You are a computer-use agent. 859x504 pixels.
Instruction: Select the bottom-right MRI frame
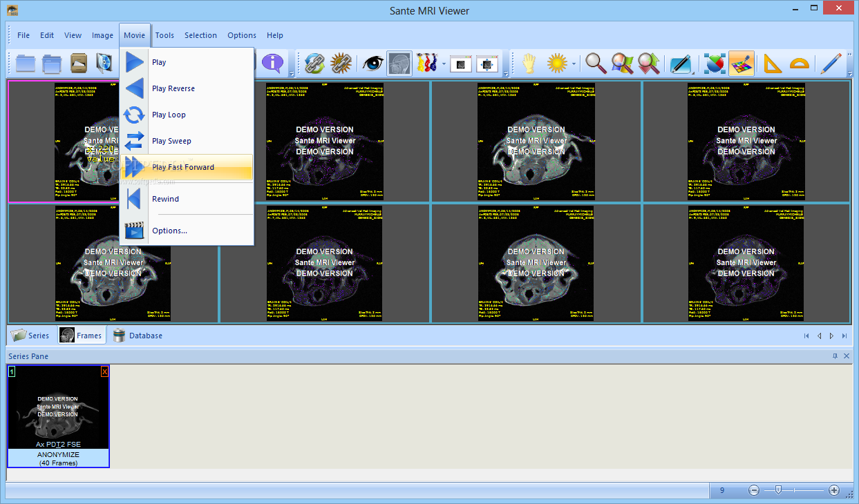(x=746, y=263)
